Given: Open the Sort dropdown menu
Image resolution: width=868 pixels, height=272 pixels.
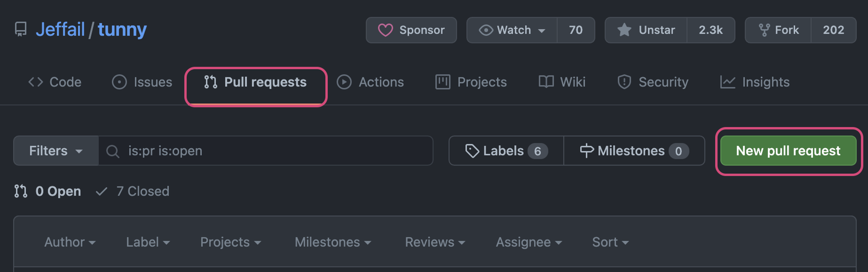Looking at the screenshot, I should (x=610, y=242).
